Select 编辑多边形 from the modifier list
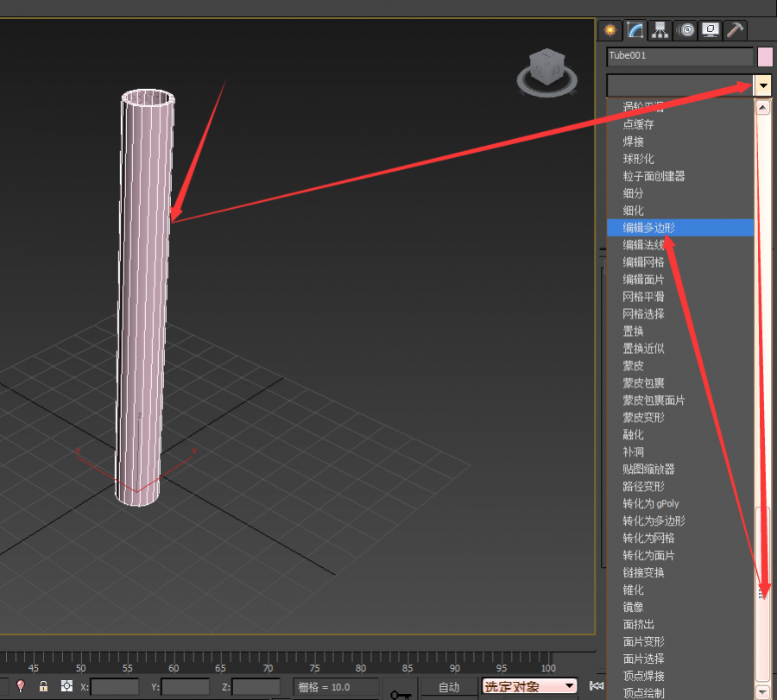 [648, 228]
